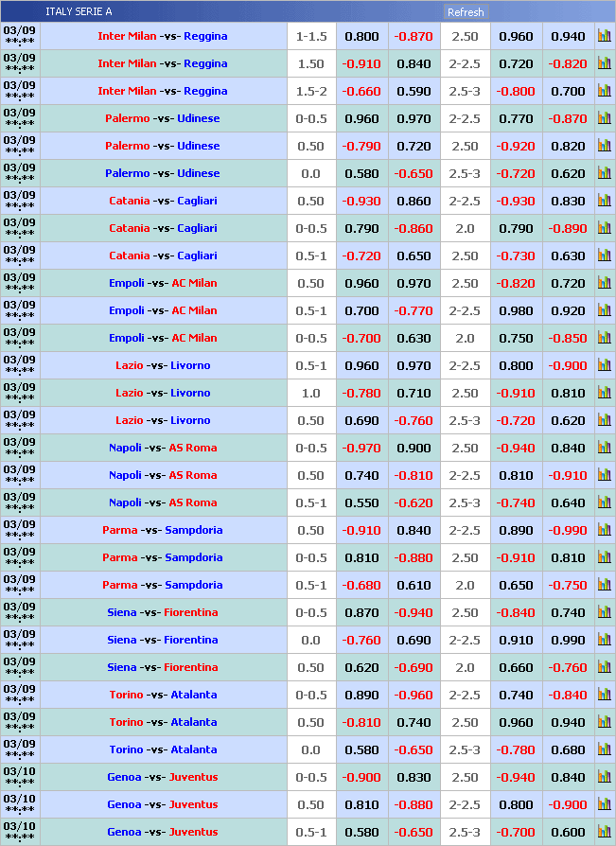Screen dimensions: 616x846
Task: Click 2.0 total goals cell in Catania 0-0.5 row
Action: click(465, 228)
